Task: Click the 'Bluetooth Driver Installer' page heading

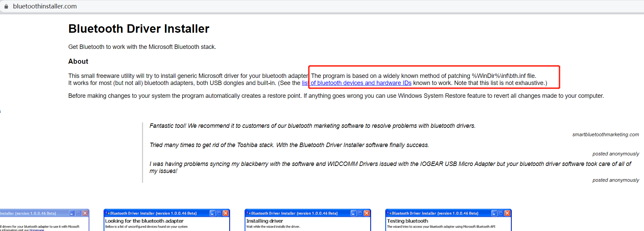Action: [x=139, y=29]
